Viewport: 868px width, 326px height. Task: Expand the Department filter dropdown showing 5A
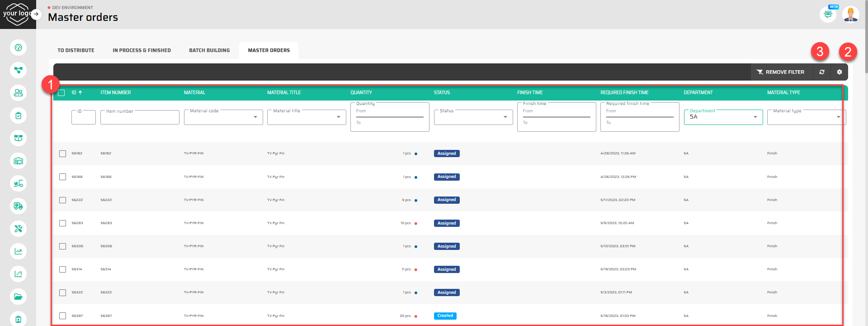[723, 117]
